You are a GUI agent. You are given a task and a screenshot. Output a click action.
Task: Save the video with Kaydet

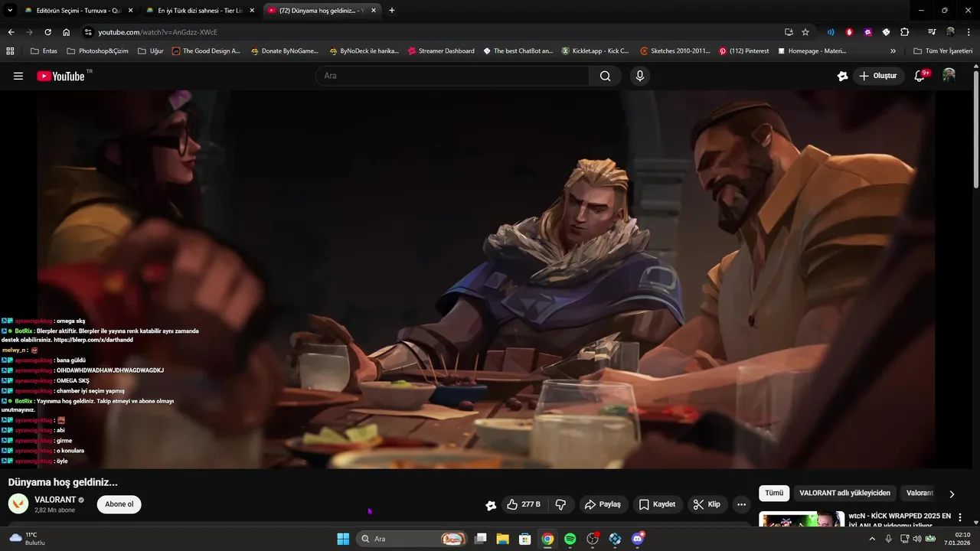click(x=657, y=504)
